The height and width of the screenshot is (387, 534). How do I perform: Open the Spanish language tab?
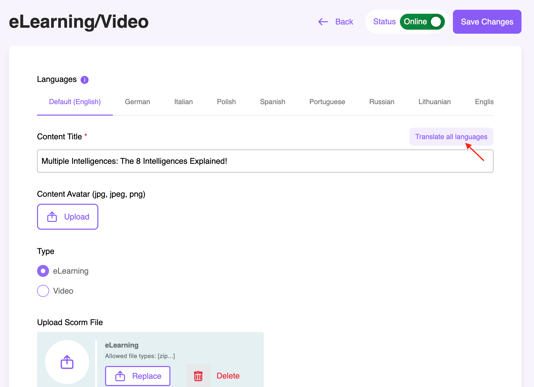(x=272, y=102)
